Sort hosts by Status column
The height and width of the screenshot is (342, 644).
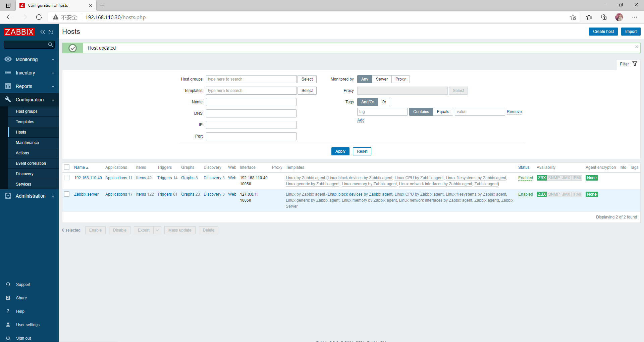[524, 167]
